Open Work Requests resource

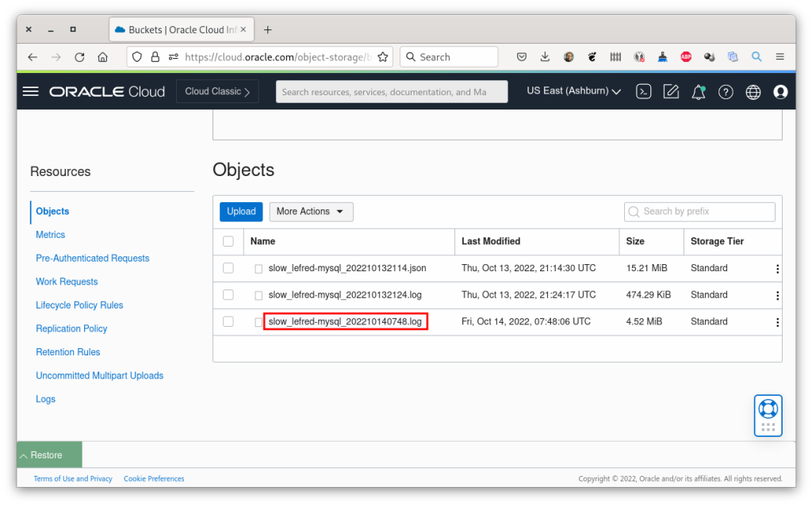tap(67, 282)
